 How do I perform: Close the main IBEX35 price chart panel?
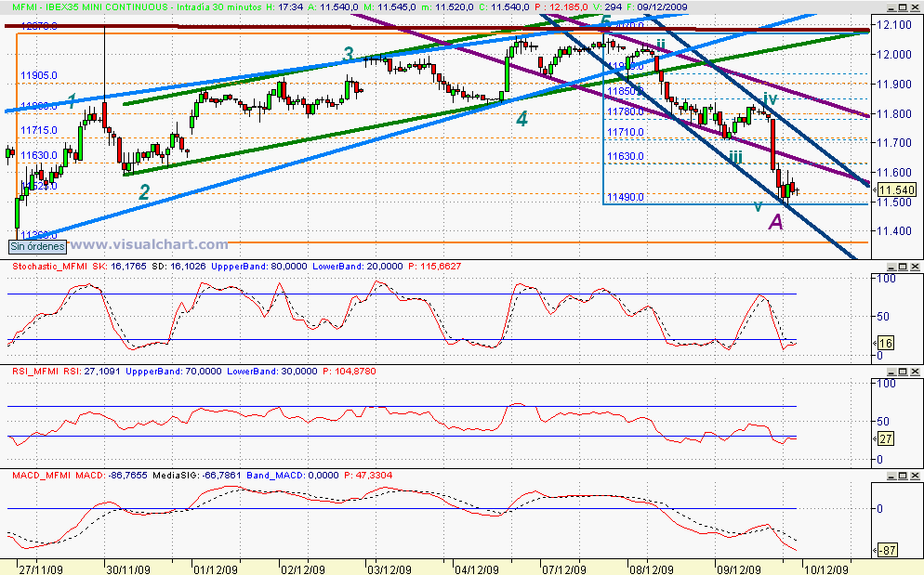915,7
